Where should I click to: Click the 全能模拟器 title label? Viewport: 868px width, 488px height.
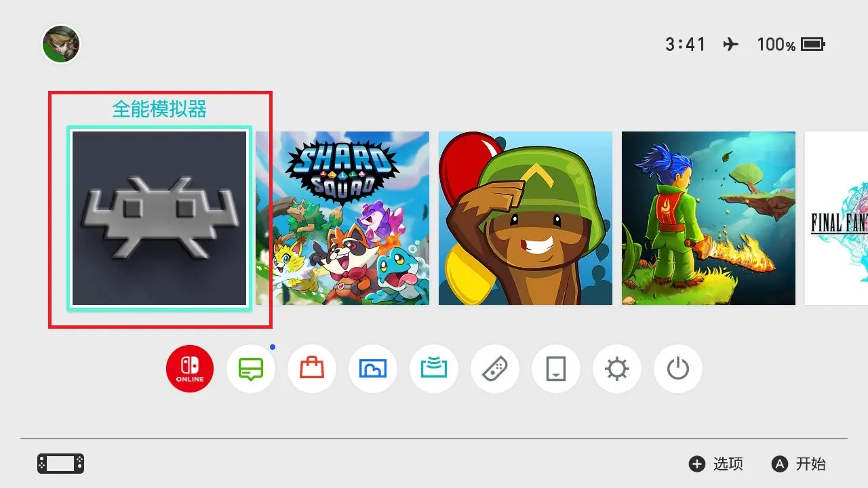[x=159, y=109]
